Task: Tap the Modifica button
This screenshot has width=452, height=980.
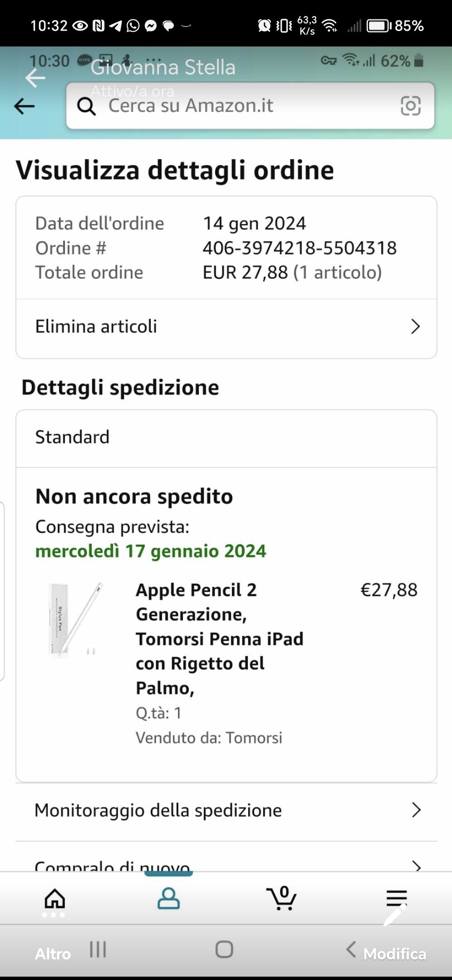Action: coord(394,954)
